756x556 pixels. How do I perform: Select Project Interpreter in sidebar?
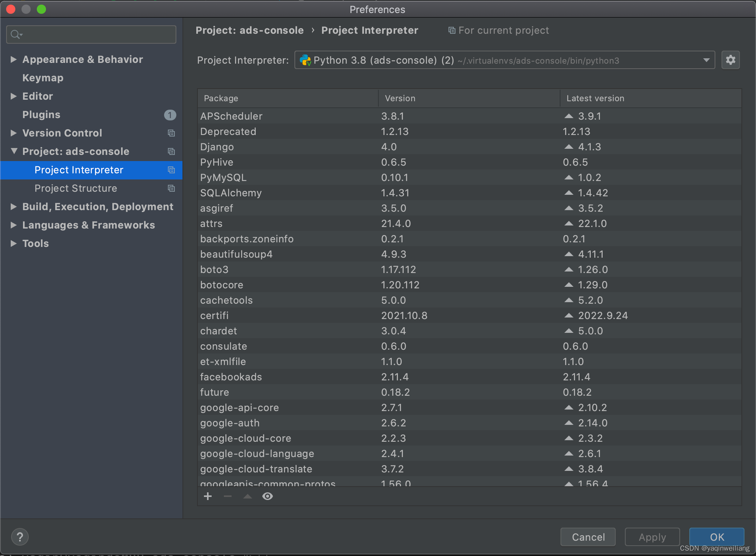click(x=91, y=170)
